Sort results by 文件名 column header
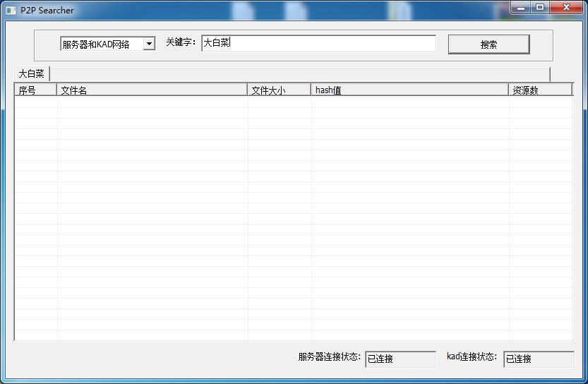 pos(152,90)
